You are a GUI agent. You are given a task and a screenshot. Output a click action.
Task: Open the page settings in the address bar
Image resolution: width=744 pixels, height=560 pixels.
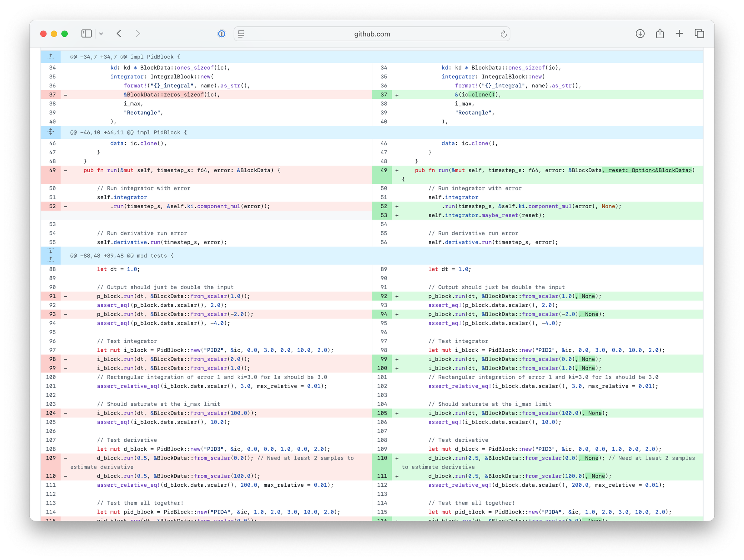tap(241, 34)
